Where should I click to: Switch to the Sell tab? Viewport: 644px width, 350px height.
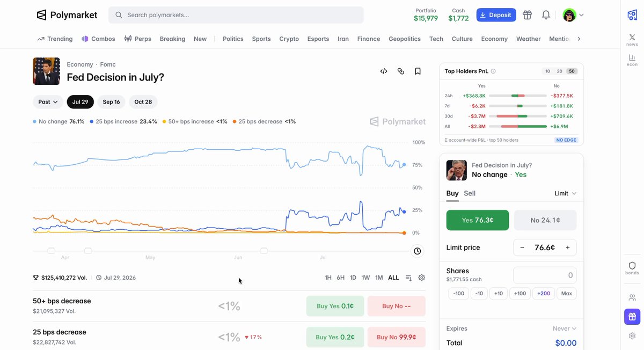pos(470,193)
